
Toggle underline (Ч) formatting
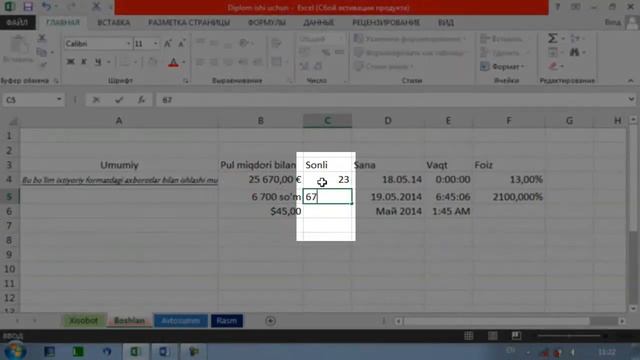click(x=98, y=62)
